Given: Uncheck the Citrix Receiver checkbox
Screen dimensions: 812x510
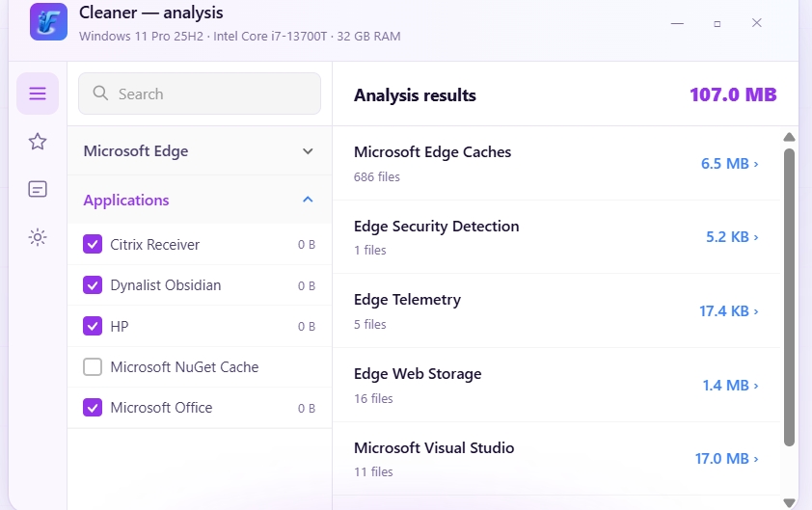Looking at the screenshot, I should click(93, 244).
